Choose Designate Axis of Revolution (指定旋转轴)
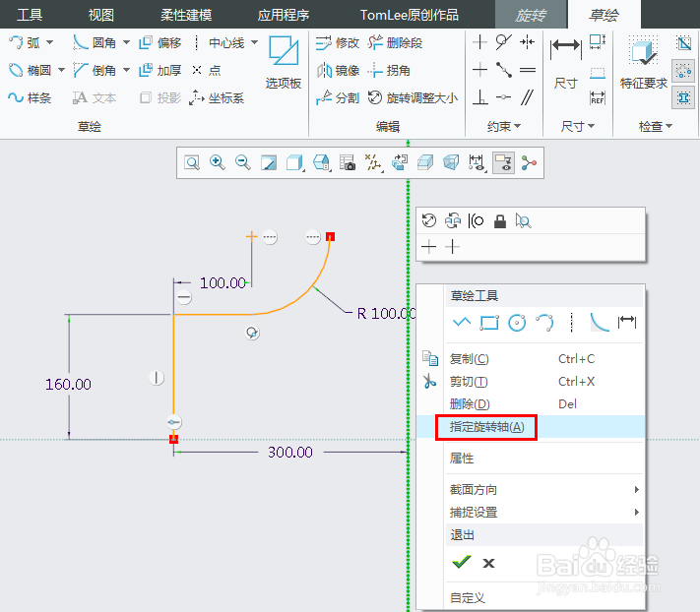Image resolution: width=700 pixels, height=612 pixels. tap(532, 427)
